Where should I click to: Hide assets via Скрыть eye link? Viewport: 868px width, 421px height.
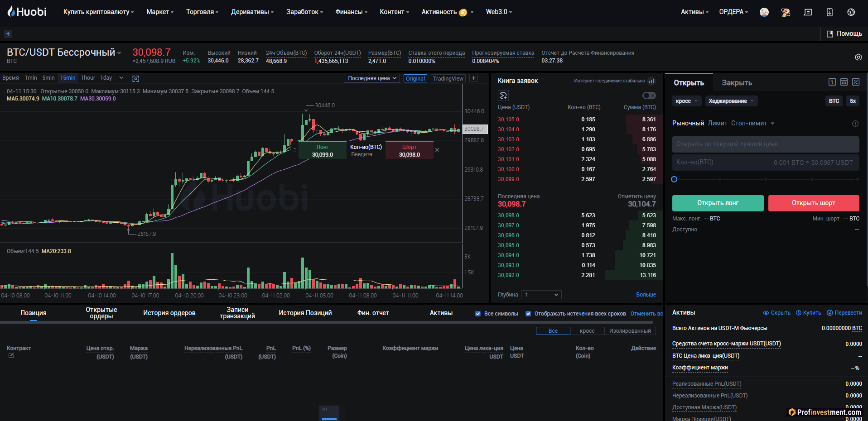(776, 313)
